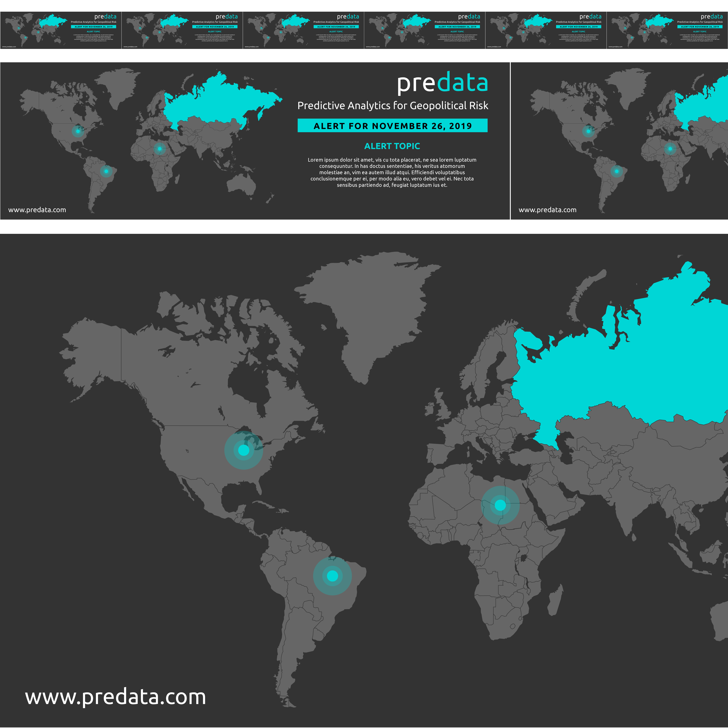Click the Brazil hotspot marker on the large map
This screenshot has width=728, height=728.
tap(332, 576)
